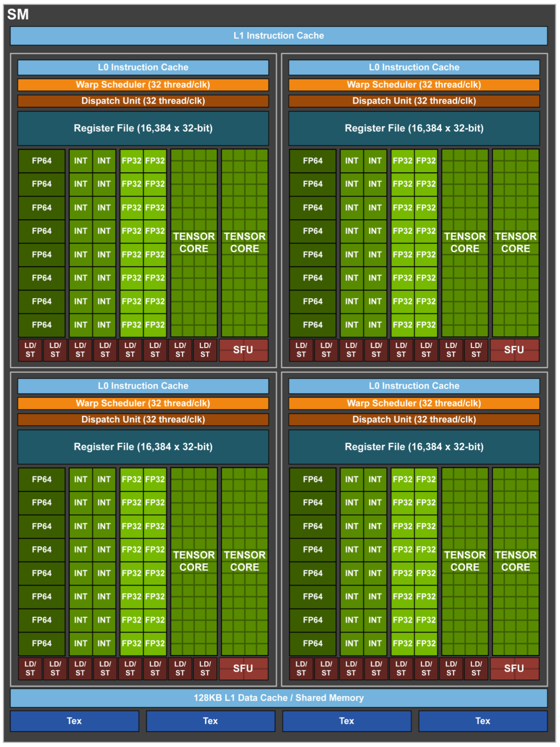Viewport: 560px width, 747px height.
Task: Click the Register File in upper-left partition
Action: point(143,128)
